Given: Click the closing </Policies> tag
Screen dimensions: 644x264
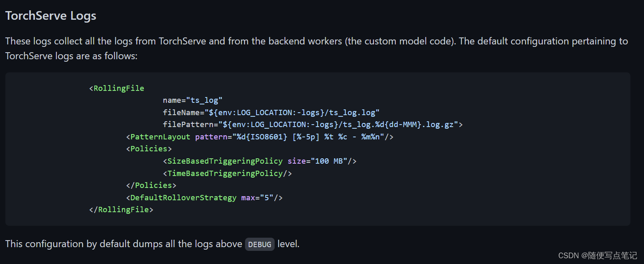Looking at the screenshot, I should pyautogui.click(x=151, y=185).
